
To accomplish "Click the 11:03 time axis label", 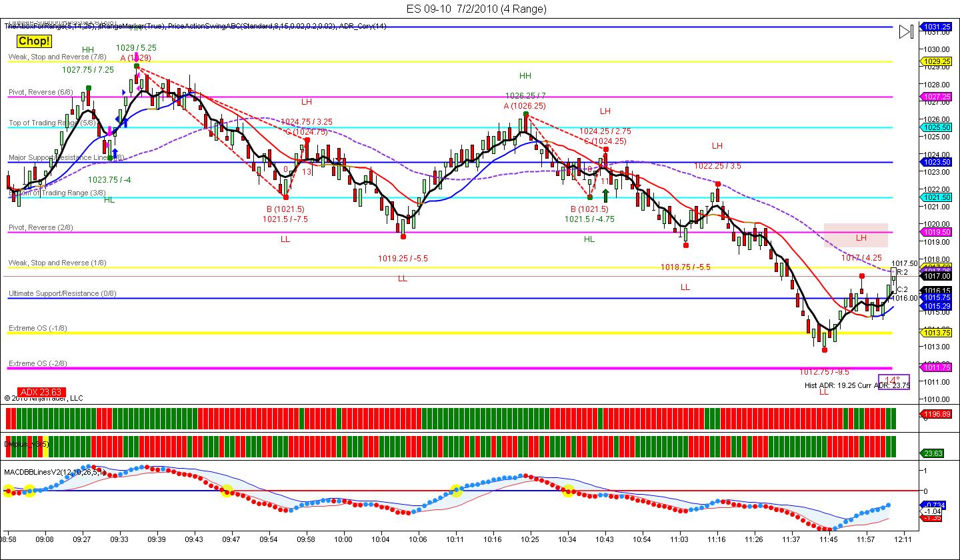I will [679, 538].
